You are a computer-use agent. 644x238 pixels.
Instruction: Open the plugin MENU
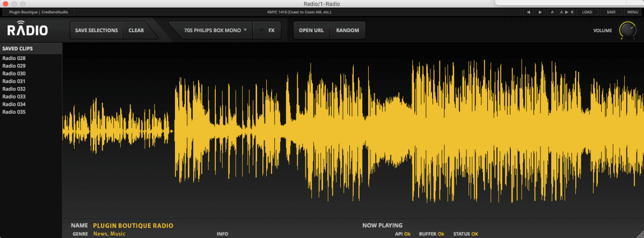(x=632, y=12)
